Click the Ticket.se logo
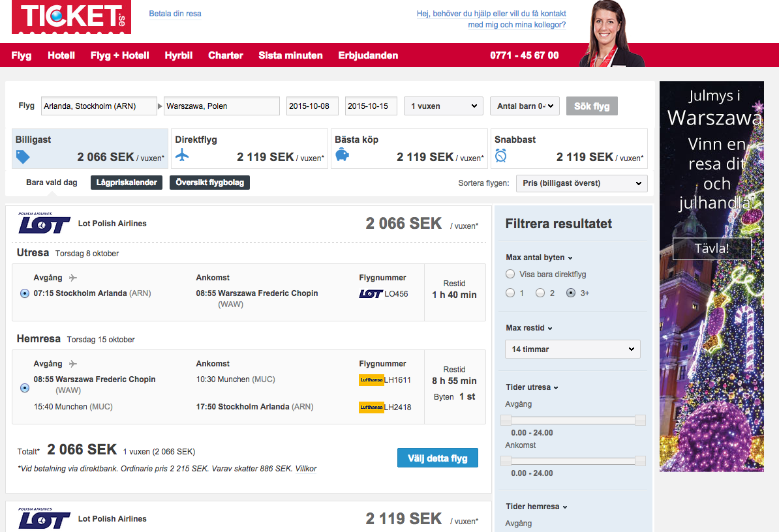779x532 pixels. point(72,16)
